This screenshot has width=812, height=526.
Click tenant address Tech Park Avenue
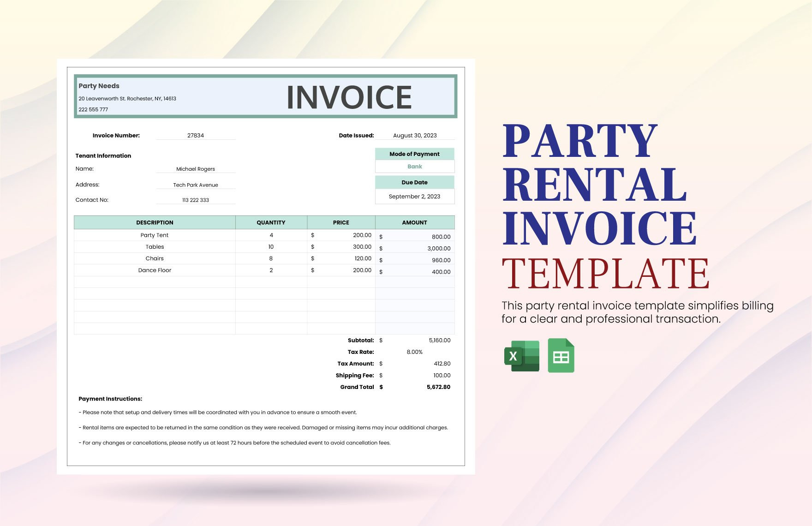click(x=196, y=185)
